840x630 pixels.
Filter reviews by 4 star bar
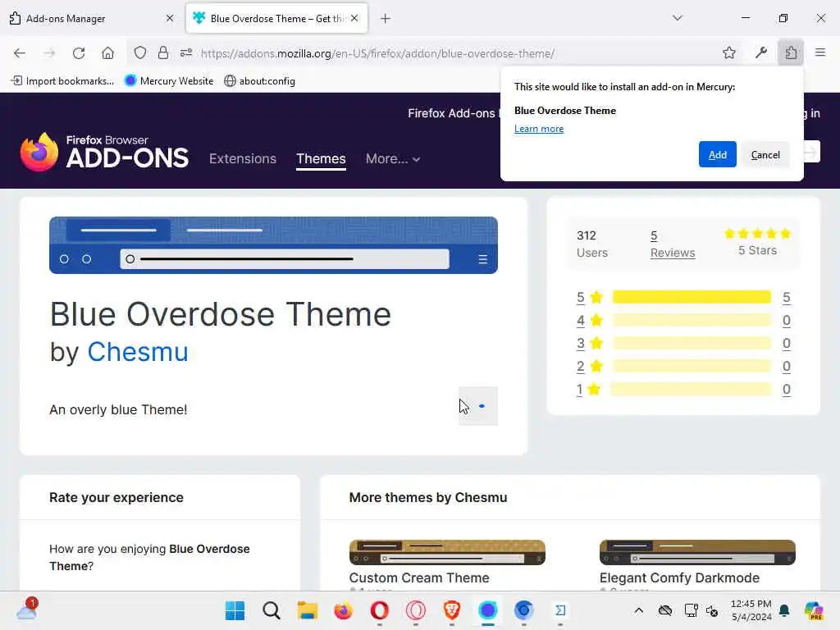[x=692, y=321]
